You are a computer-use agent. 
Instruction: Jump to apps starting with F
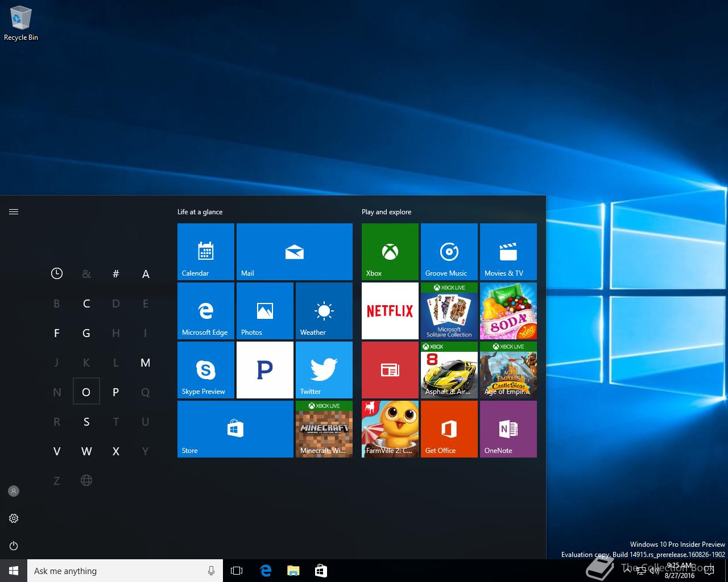tap(57, 333)
